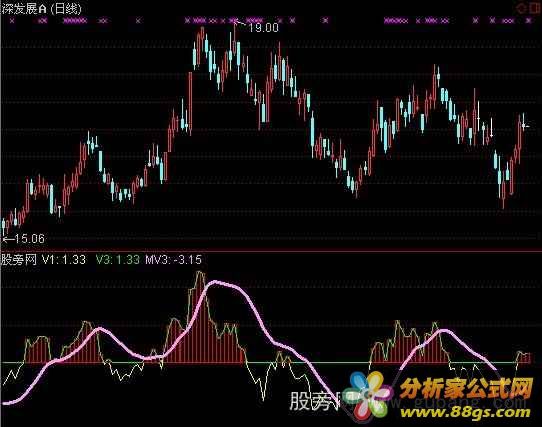Screen dimensions: 542x427
Task: Click the V3: 1.33 indicator value
Action: click(x=118, y=260)
